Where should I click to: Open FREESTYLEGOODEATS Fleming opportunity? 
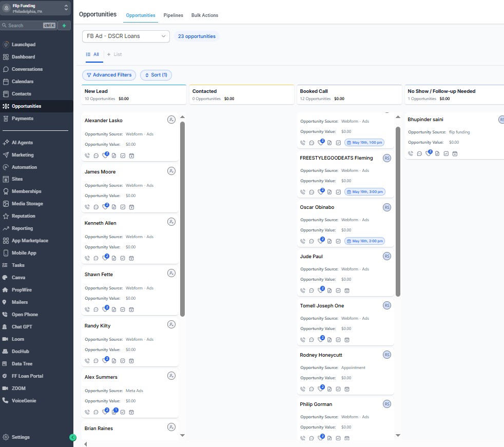click(x=336, y=158)
